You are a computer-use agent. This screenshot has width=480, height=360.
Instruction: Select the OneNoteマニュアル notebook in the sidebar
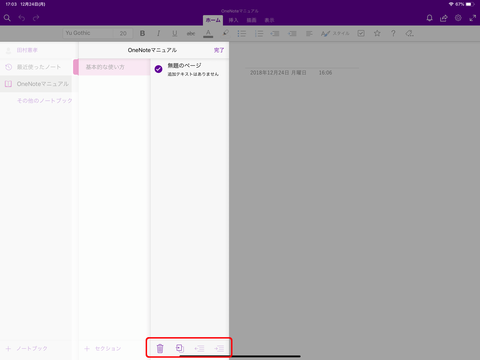point(36,84)
